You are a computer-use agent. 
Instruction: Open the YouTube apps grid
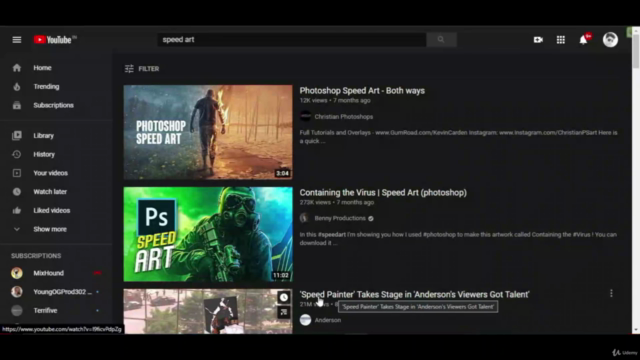pyautogui.click(x=561, y=40)
